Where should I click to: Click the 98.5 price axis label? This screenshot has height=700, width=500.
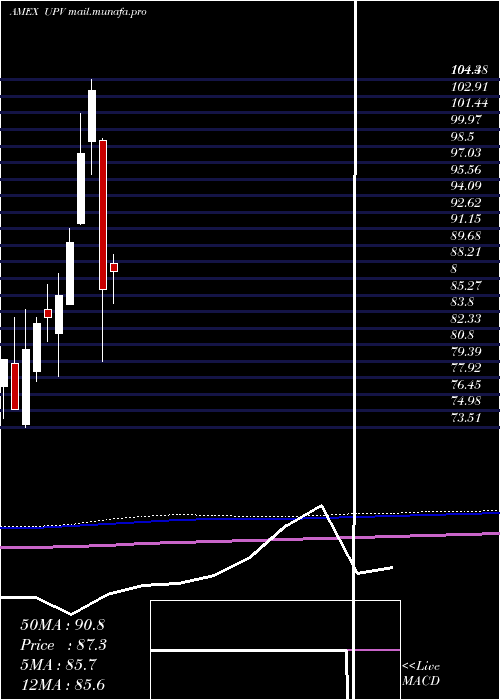[463, 137]
